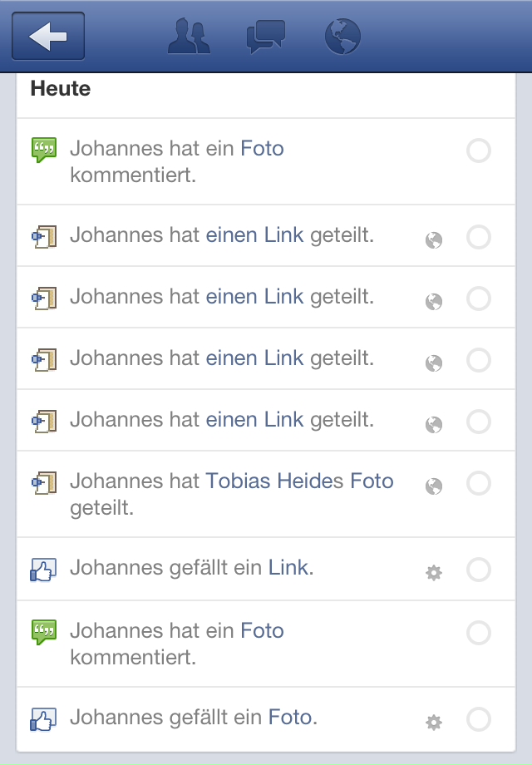Image resolution: width=532 pixels, height=765 pixels.
Task: Open gear privacy icon on 'gefällt ein Link' row
Action: (x=433, y=572)
